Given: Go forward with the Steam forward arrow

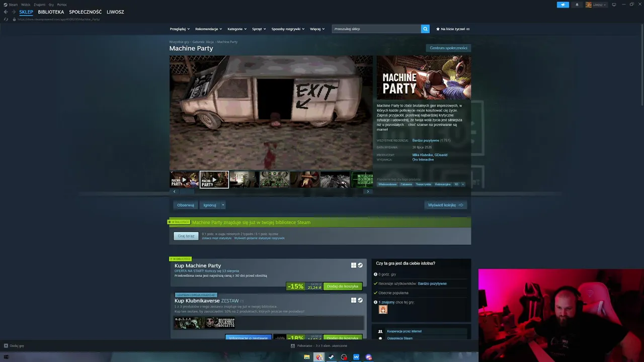Looking at the screenshot, I should (x=13, y=12).
